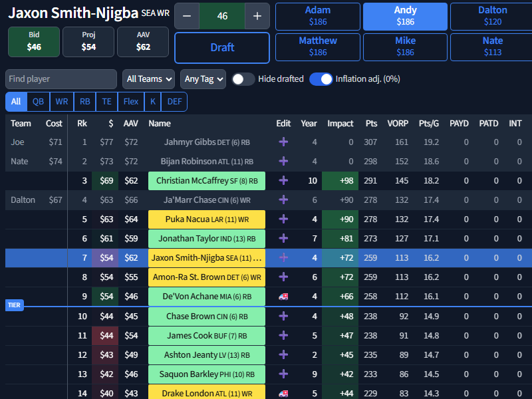Select the Amon-Ra St. Brown name cell

click(207, 277)
